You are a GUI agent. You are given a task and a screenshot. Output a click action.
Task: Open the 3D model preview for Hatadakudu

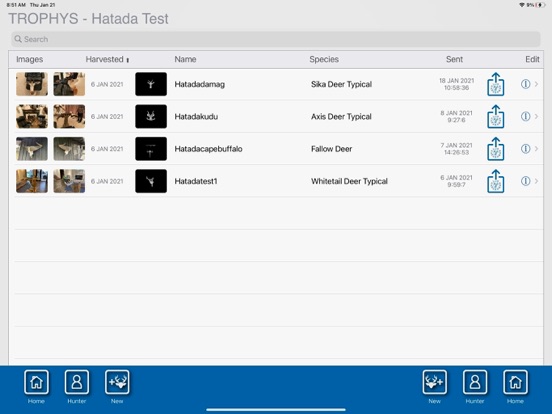point(151,117)
